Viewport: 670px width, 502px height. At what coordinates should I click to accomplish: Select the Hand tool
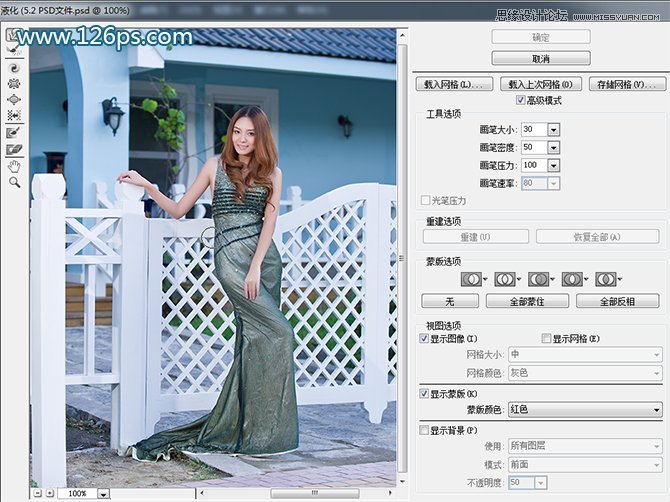14,166
